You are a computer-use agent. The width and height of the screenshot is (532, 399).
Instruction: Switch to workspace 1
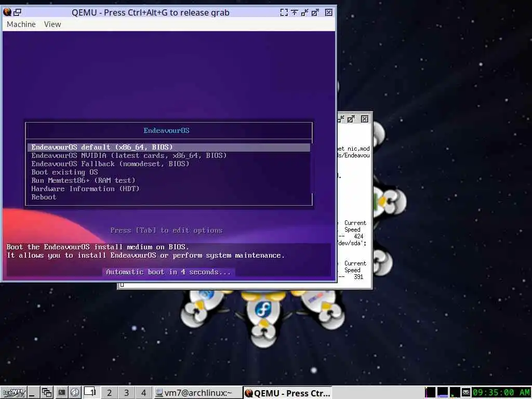point(91,393)
